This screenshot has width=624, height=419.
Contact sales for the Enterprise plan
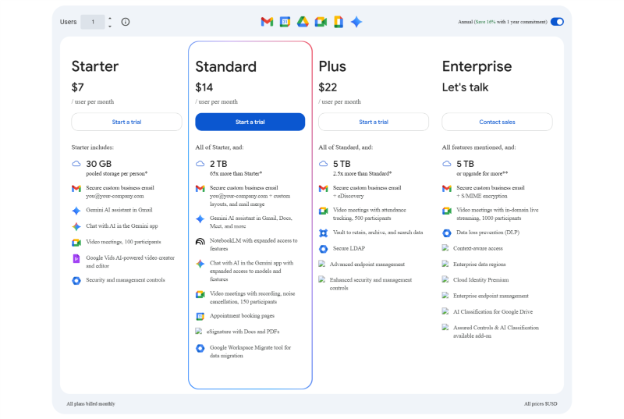click(497, 122)
